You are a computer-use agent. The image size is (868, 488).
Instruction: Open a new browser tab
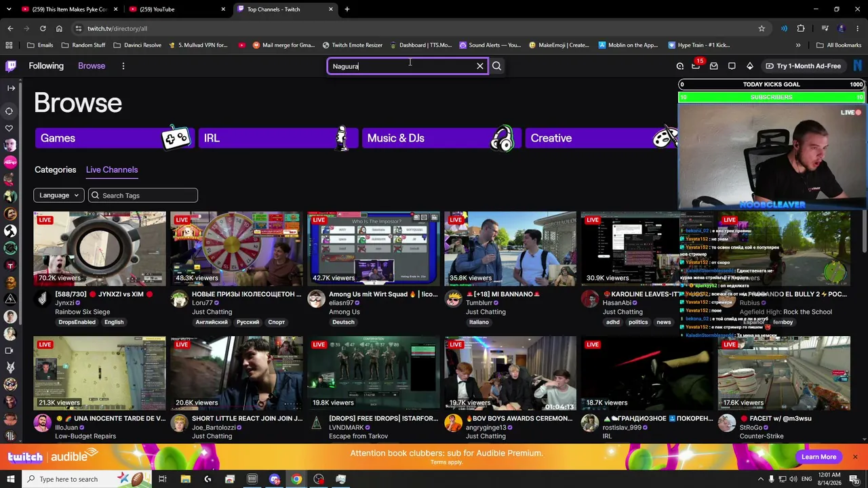tap(347, 9)
